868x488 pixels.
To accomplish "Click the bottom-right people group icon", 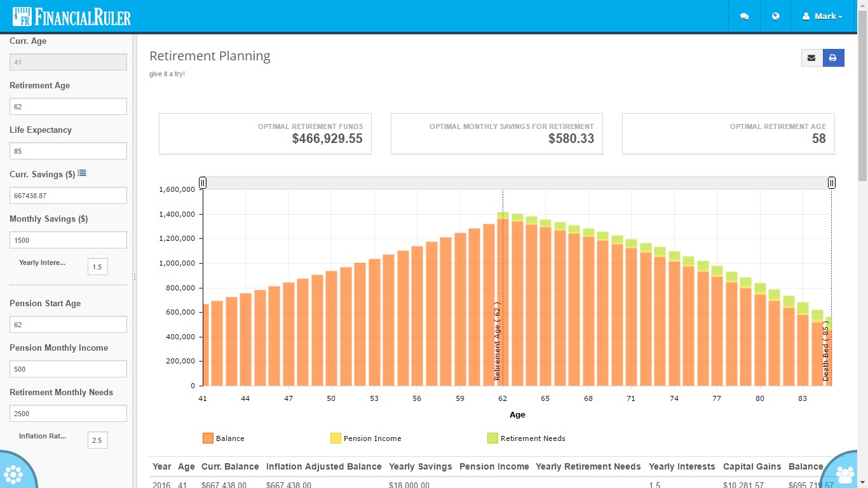I will tap(845, 473).
